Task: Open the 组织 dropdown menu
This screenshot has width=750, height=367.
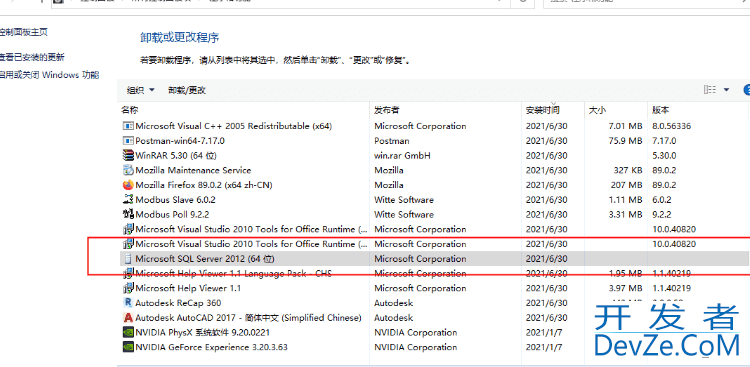Action: coord(141,90)
